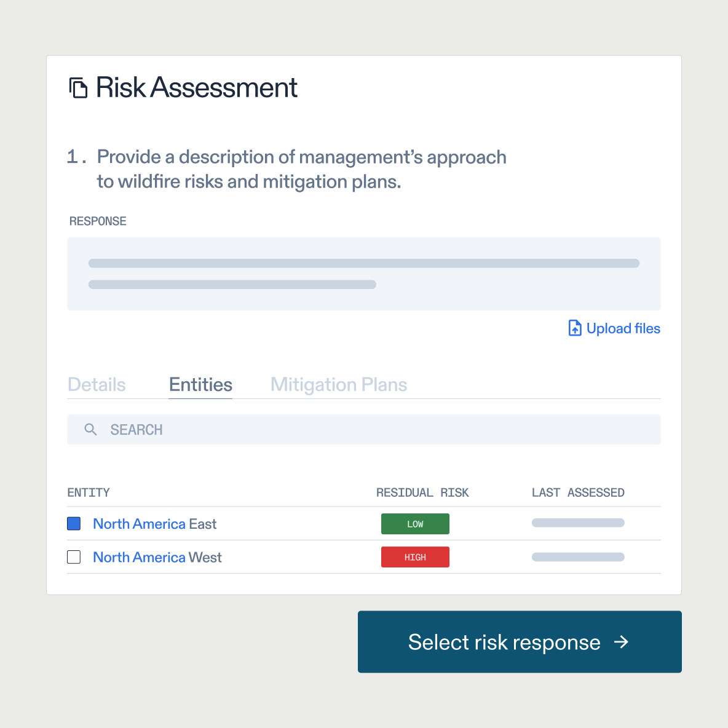Image resolution: width=728 pixels, height=728 pixels.
Task: Click inside the RESPONSE text area
Action: point(364,274)
